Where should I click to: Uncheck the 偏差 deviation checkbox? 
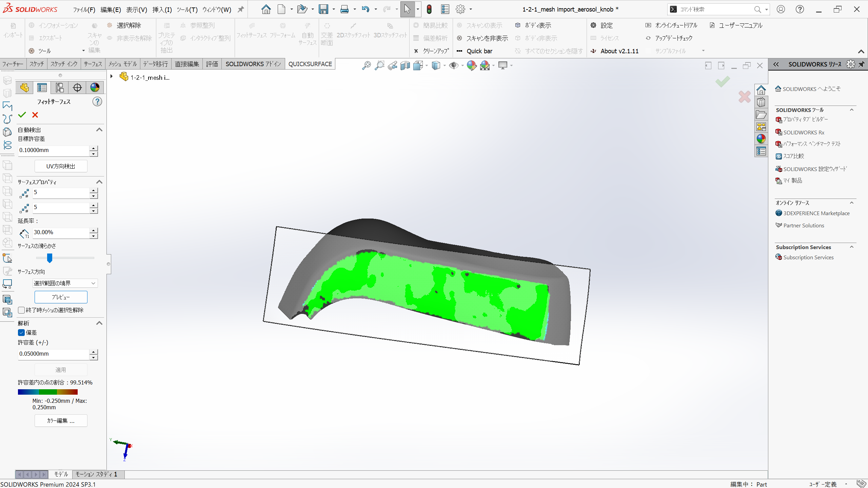pyautogui.click(x=22, y=333)
